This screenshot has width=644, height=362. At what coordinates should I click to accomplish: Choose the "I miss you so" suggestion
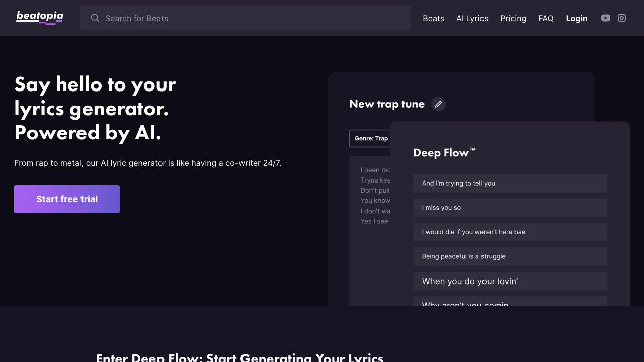coord(510,208)
